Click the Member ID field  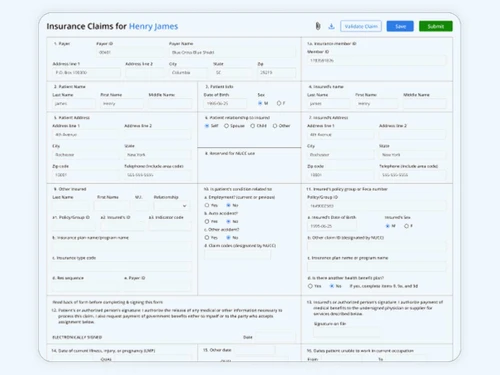pos(376,61)
